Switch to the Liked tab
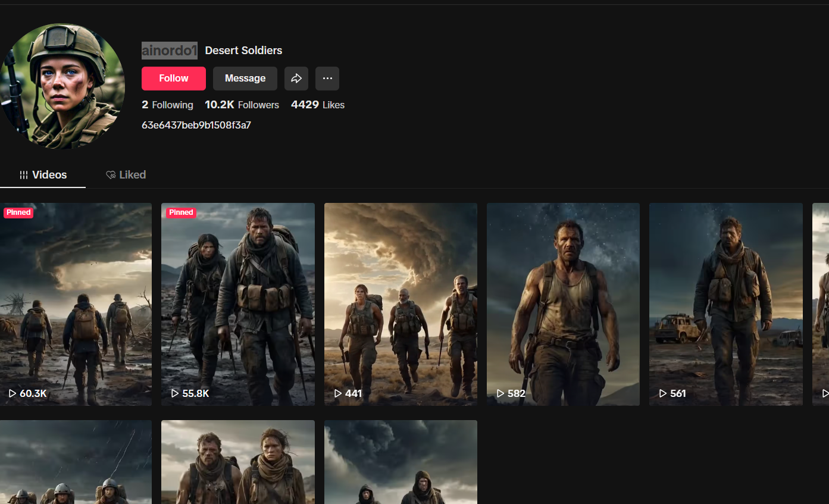This screenshot has width=829, height=504. (126, 175)
